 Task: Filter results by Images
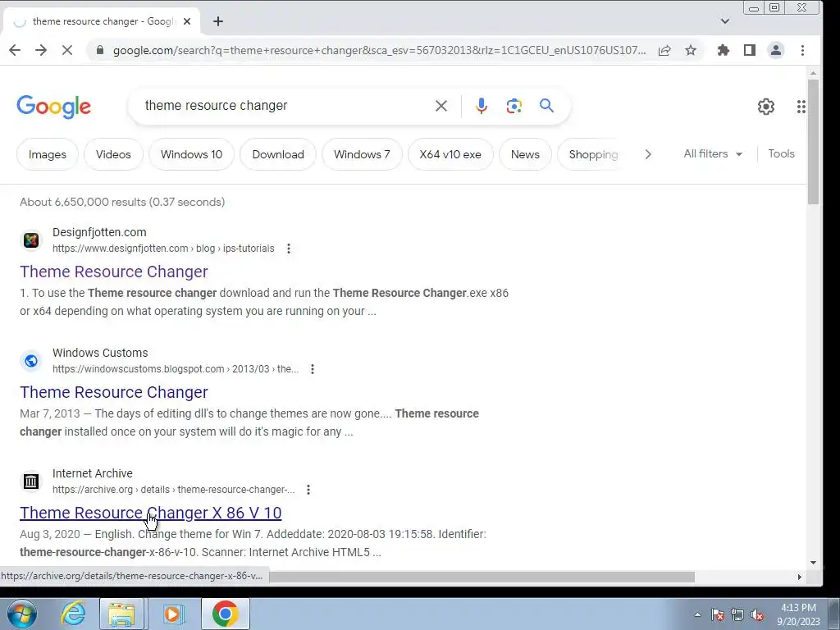(x=47, y=154)
